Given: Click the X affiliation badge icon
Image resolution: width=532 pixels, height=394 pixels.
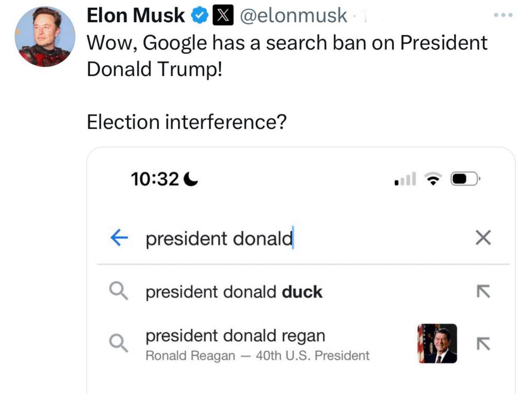Looking at the screenshot, I should coord(221,16).
